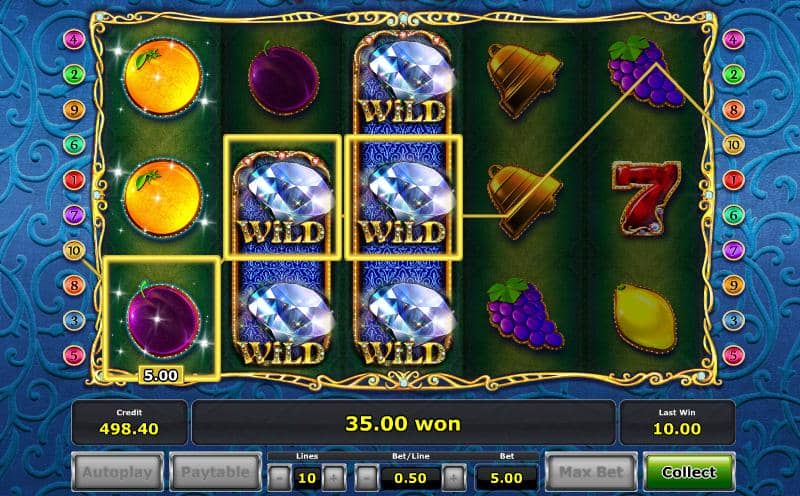Lower the Bet/Line with minus
This screenshot has height=496, width=800.
point(366,478)
